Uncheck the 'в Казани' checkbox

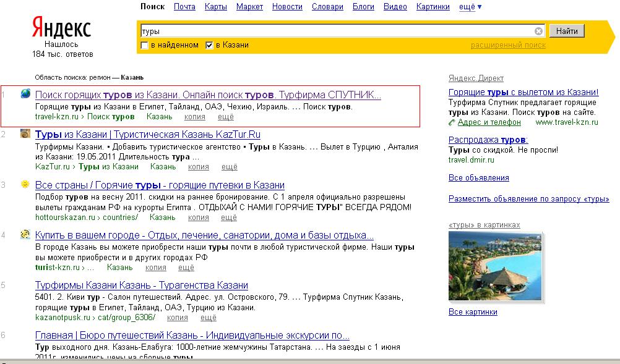209,45
